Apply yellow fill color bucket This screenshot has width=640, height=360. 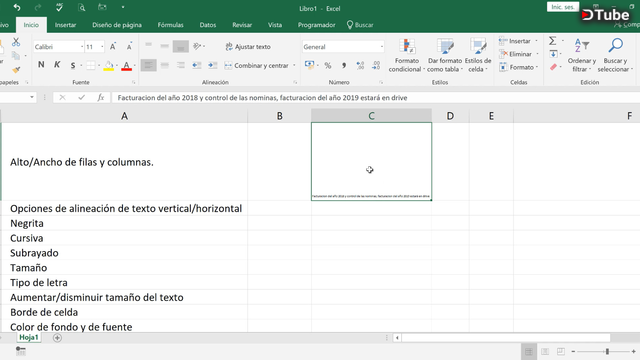pyautogui.click(x=109, y=65)
